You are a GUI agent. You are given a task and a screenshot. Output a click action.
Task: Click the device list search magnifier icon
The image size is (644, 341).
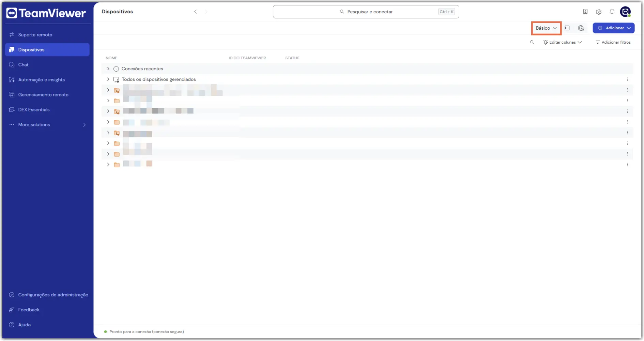point(532,42)
